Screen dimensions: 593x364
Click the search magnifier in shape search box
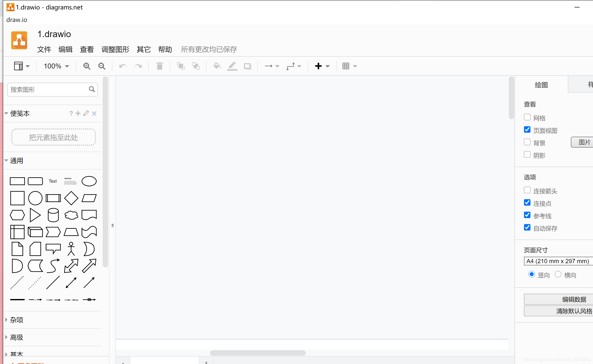tap(92, 89)
